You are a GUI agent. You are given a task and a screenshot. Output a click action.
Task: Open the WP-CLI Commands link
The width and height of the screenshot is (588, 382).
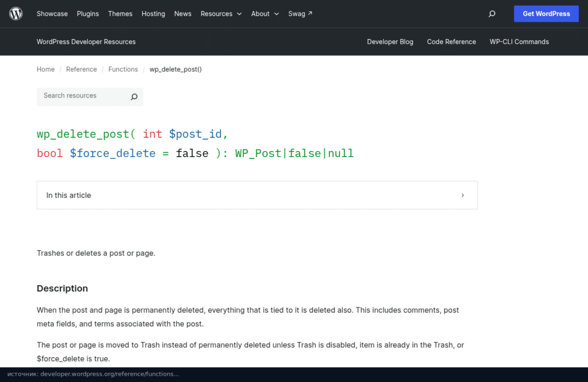519,42
